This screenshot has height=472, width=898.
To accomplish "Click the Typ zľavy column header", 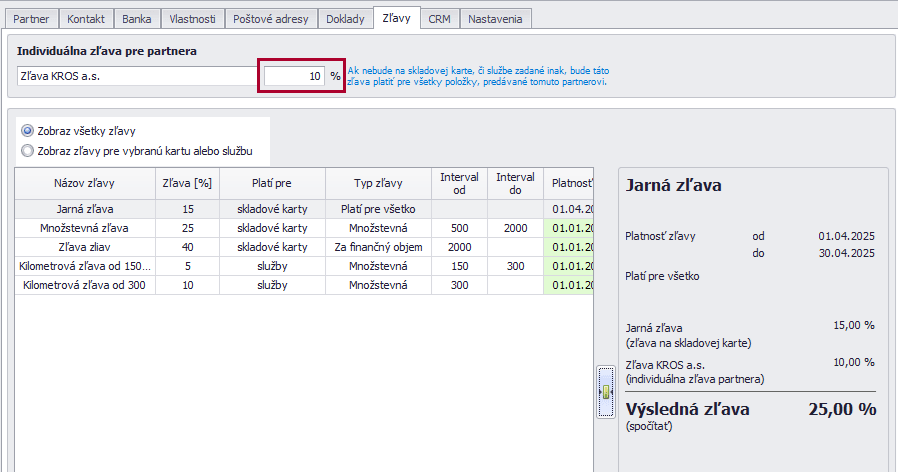I will pos(378,183).
